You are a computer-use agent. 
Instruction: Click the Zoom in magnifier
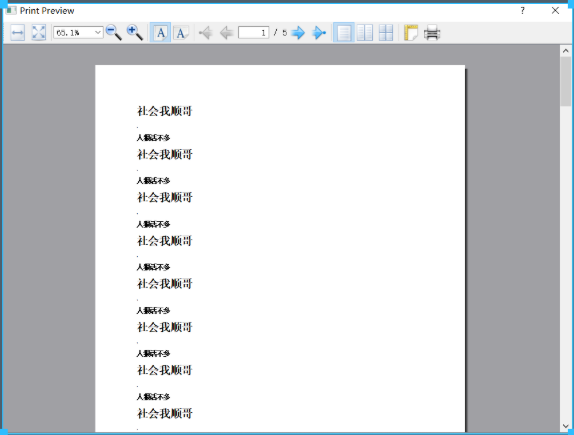(x=135, y=33)
